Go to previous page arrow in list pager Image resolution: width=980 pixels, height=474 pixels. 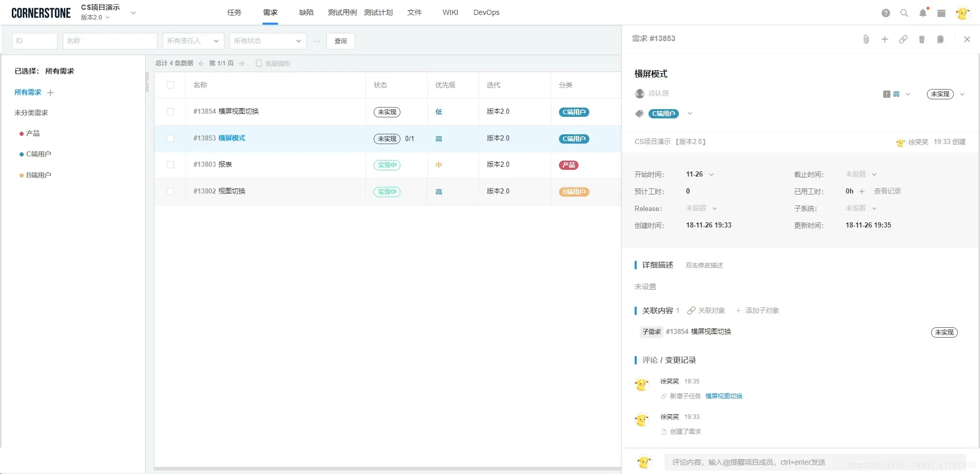[201, 63]
